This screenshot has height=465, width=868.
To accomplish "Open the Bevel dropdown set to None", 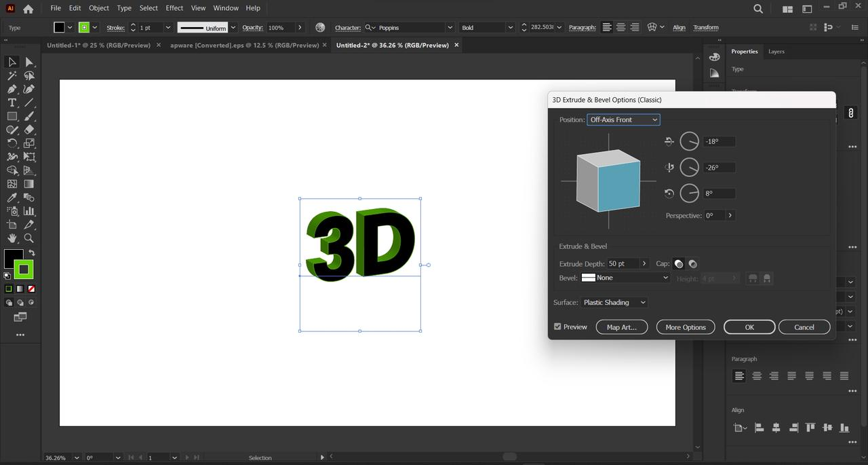I will click(x=625, y=278).
